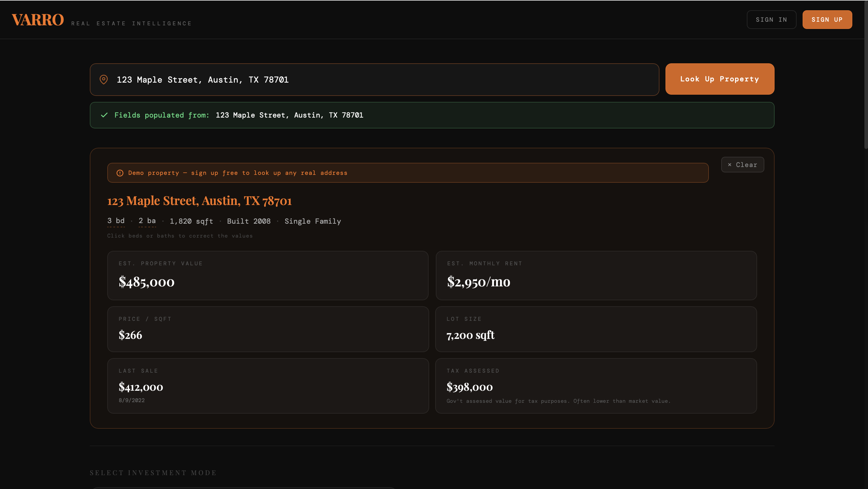
Task: Click the Last Sale card
Action: point(268,386)
